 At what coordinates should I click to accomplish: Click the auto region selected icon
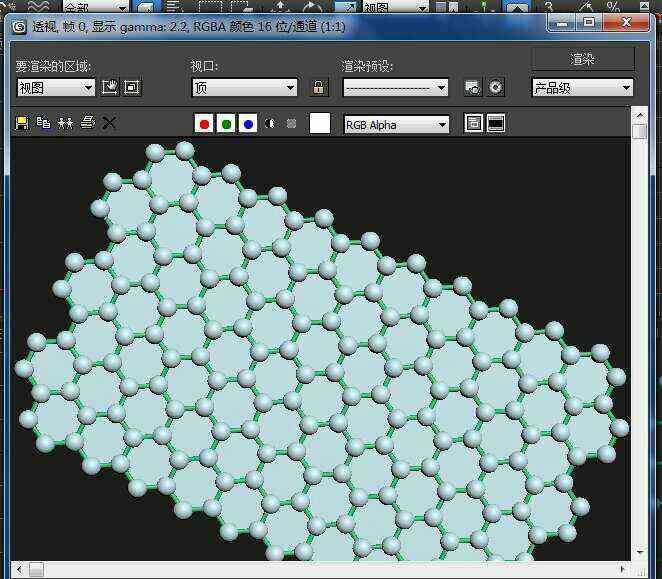[132, 88]
